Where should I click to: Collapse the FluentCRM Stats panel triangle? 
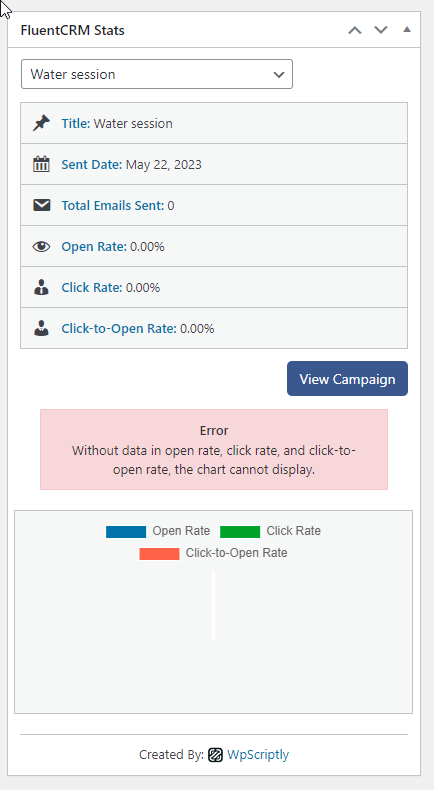(407, 30)
